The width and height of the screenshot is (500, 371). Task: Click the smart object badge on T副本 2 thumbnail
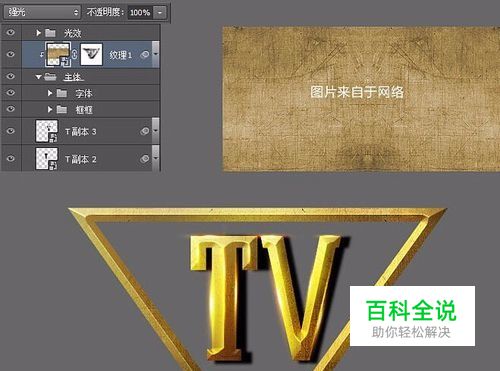pyautogui.click(x=54, y=166)
